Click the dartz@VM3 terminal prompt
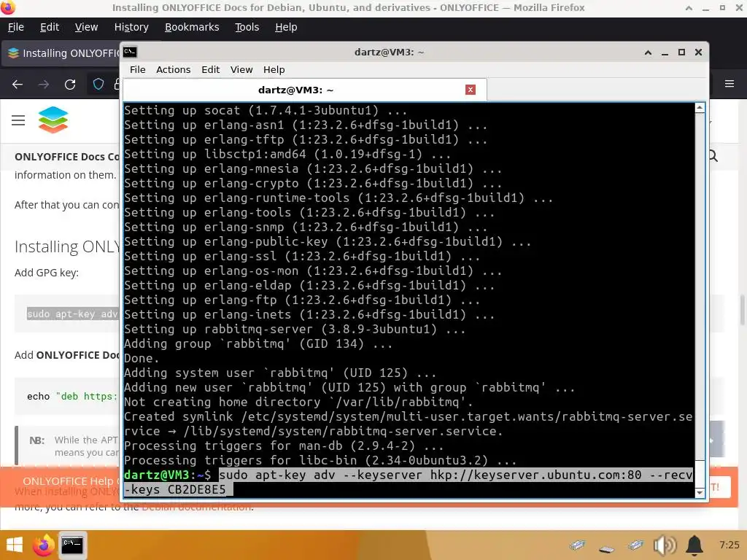The width and height of the screenshot is (747, 560). point(167,475)
